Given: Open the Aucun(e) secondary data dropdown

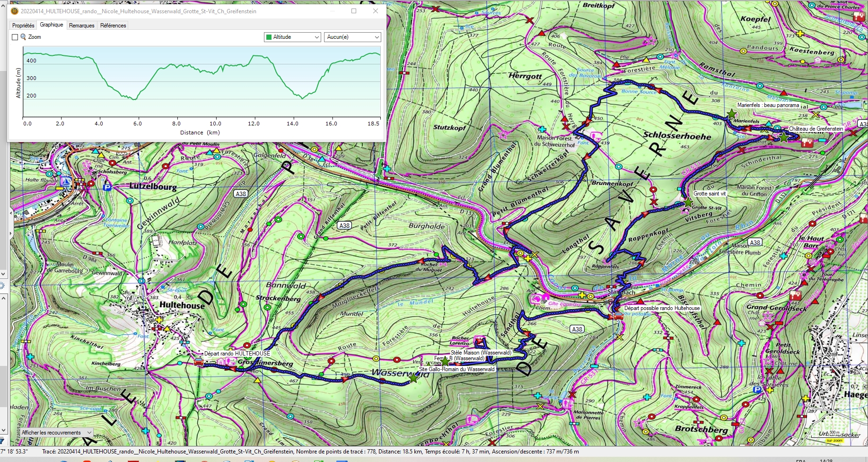Looking at the screenshot, I should (352, 37).
